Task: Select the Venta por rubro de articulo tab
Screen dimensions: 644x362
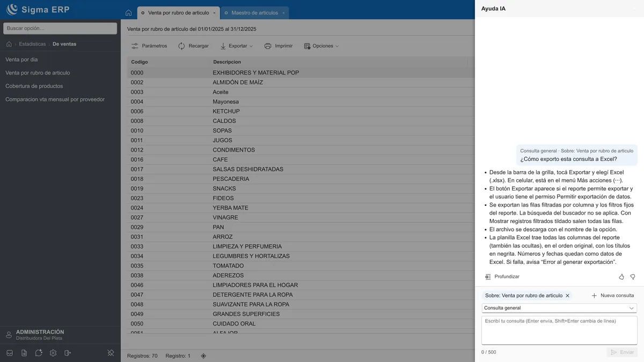Action: (x=178, y=13)
